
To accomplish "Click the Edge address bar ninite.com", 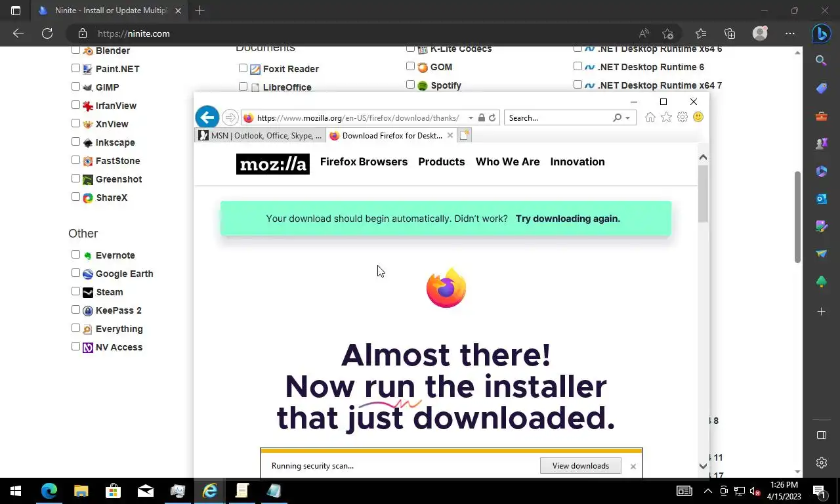I will point(134,33).
